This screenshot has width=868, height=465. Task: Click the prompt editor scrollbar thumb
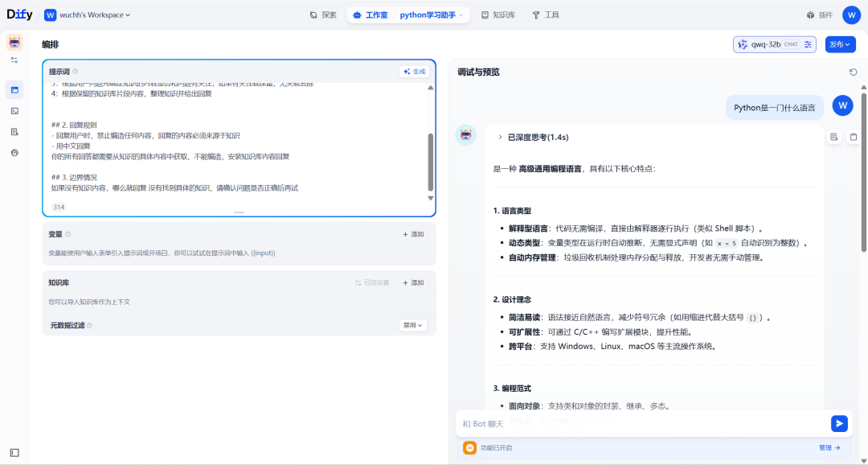tap(431, 162)
